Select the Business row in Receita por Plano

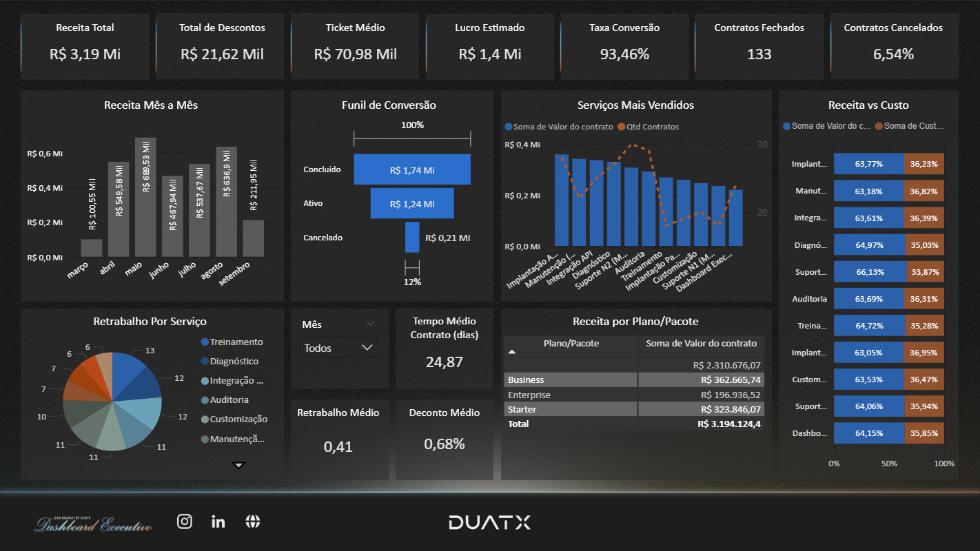click(570, 380)
